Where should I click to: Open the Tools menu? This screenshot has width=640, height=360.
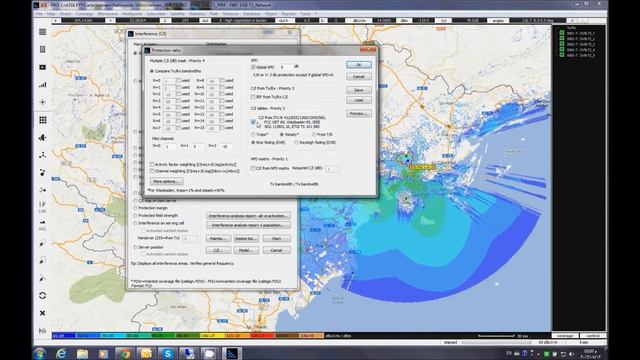pos(305,14)
